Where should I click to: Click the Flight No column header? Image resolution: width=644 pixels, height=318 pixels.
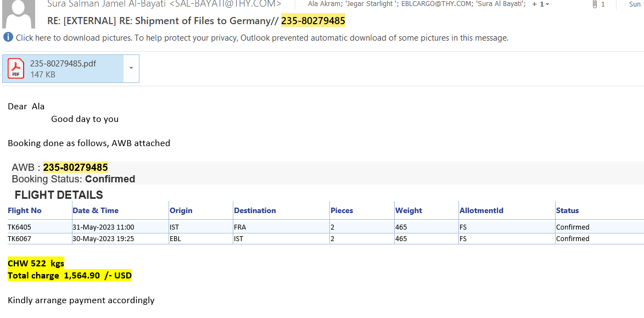[x=25, y=210]
